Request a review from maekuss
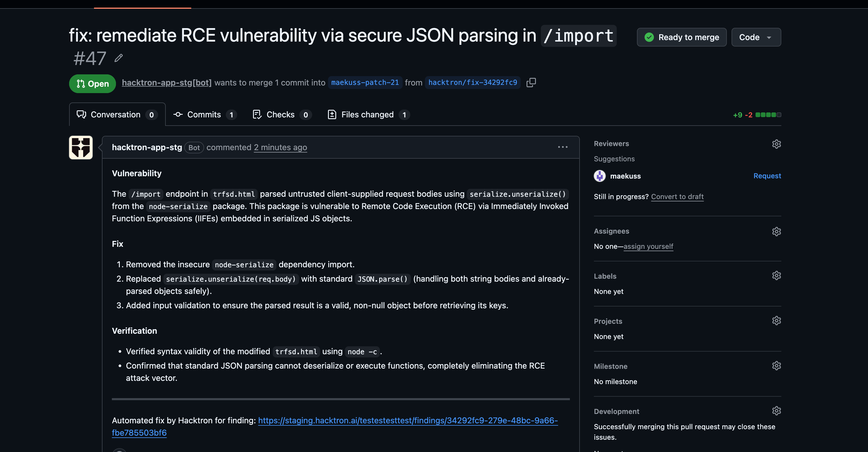868x452 pixels. click(x=767, y=176)
